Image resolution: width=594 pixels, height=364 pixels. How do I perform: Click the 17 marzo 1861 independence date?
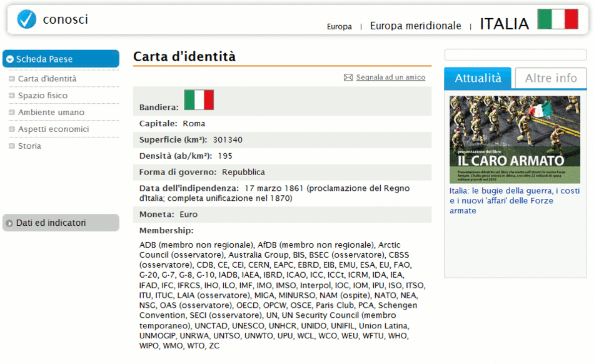274,188
